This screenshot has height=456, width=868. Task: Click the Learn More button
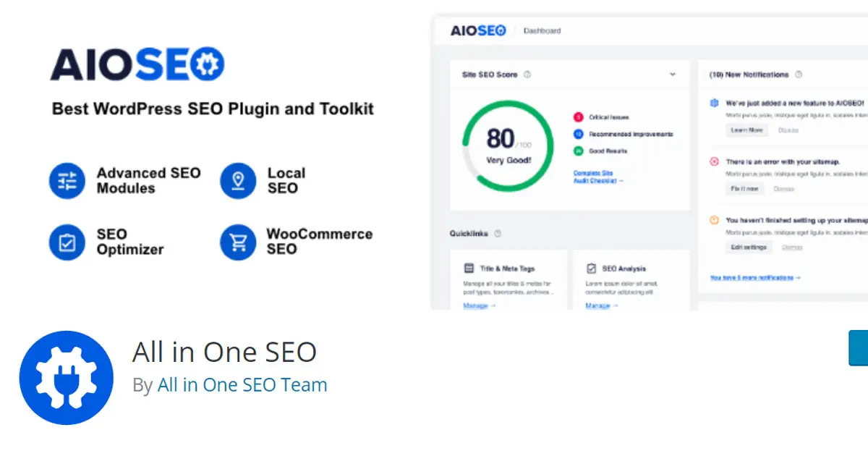747,130
